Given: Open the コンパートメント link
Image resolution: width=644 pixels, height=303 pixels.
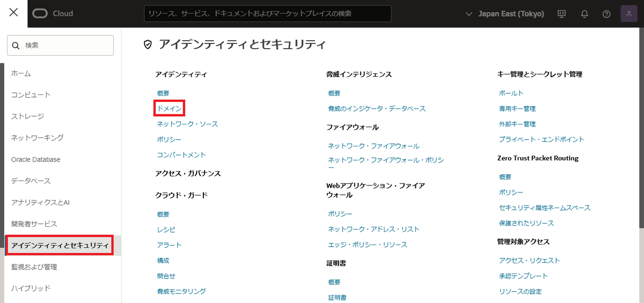Looking at the screenshot, I should point(181,155).
